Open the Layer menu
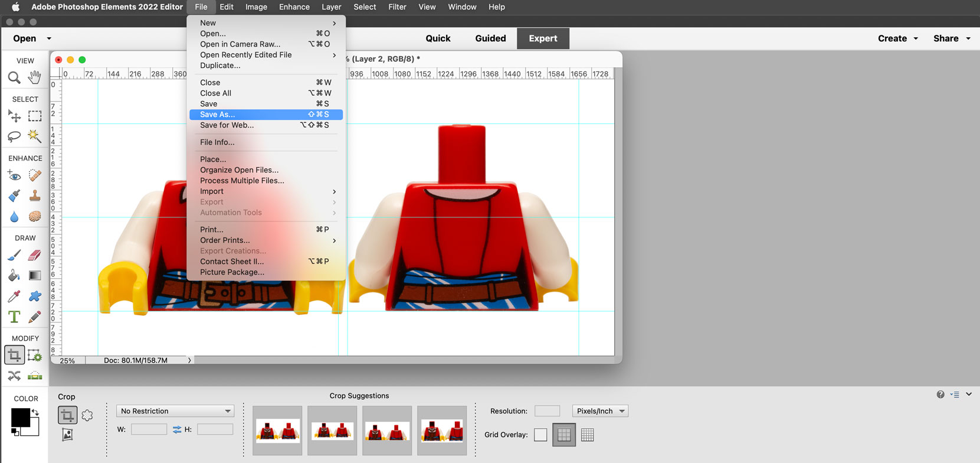The image size is (980, 463). [x=332, y=7]
